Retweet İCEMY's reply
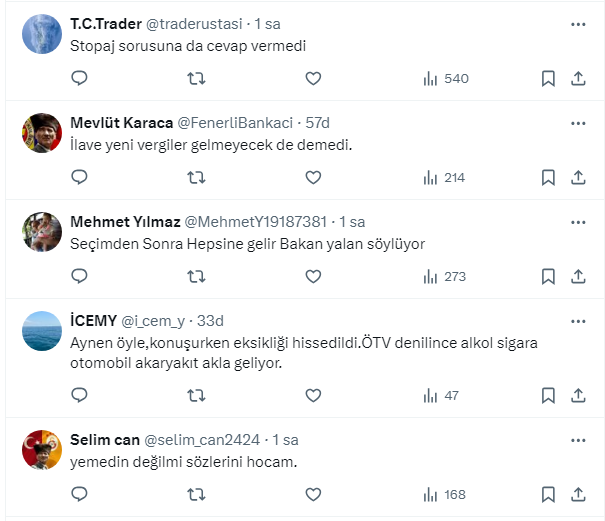 197,395
